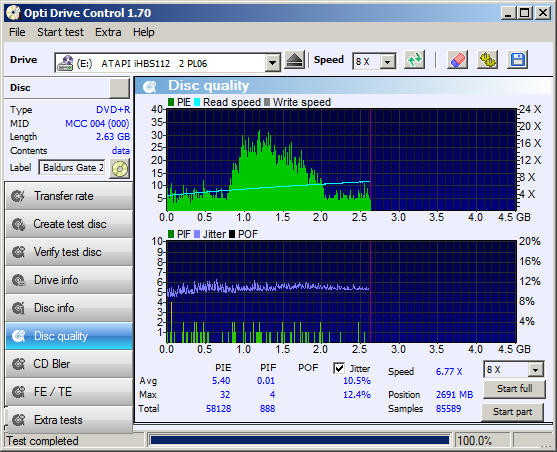The image size is (557, 452).
Task: Click the Start part button
Action: [x=513, y=412]
